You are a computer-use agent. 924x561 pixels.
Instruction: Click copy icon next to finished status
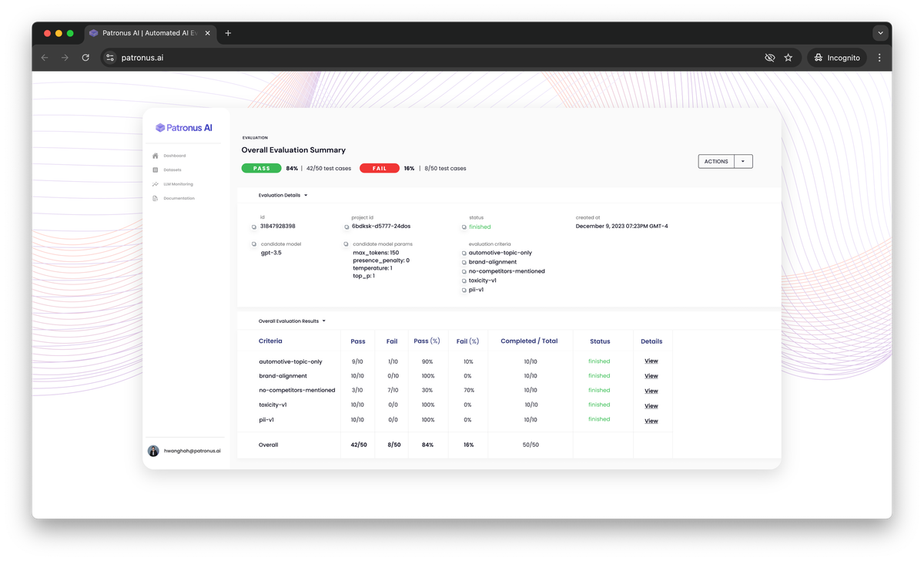[x=464, y=227]
